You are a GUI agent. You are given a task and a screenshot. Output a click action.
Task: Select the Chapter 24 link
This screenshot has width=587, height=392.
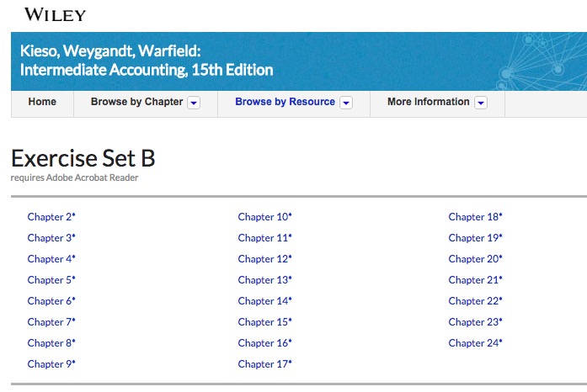(x=475, y=343)
